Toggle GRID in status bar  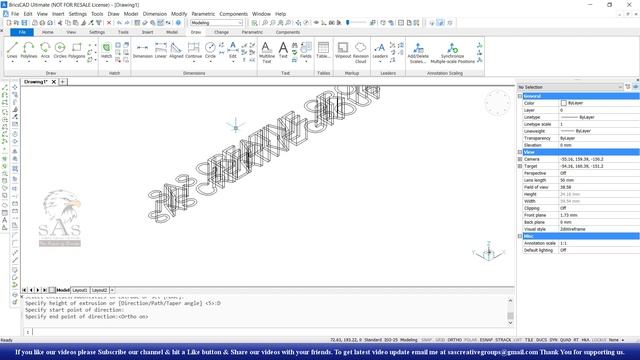[x=440, y=340]
